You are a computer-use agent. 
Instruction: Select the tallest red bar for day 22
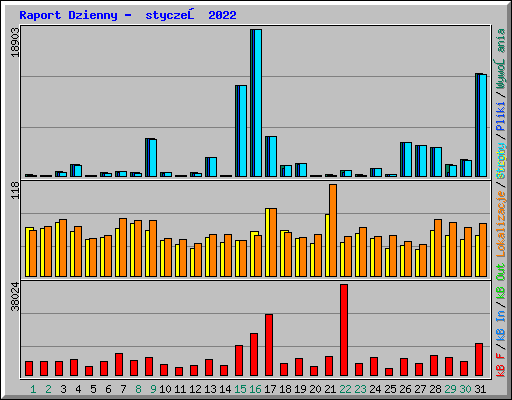click(344, 330)
